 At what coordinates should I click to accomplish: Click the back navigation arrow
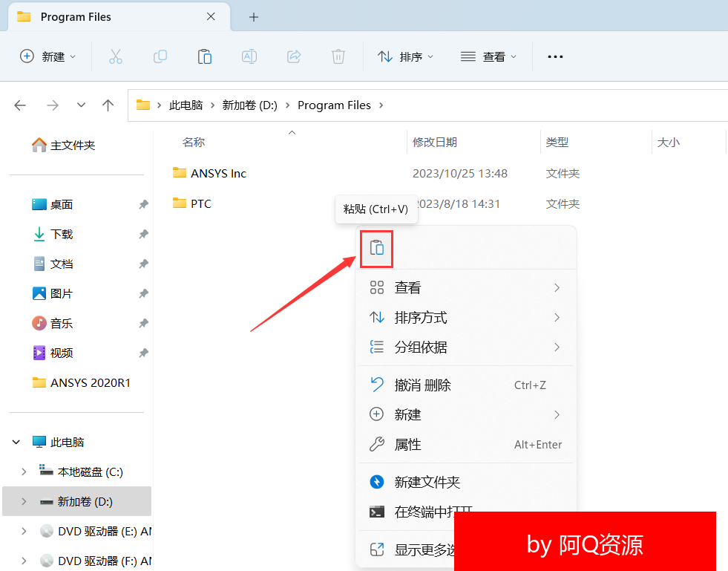coord(20,105)
